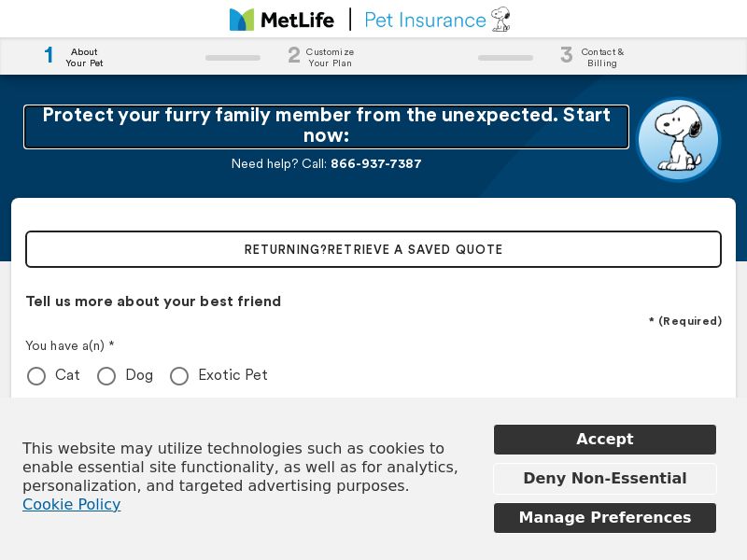
Task: Open the Cookie Policy link
Action: pyautogui.click(x=71, y=505)
